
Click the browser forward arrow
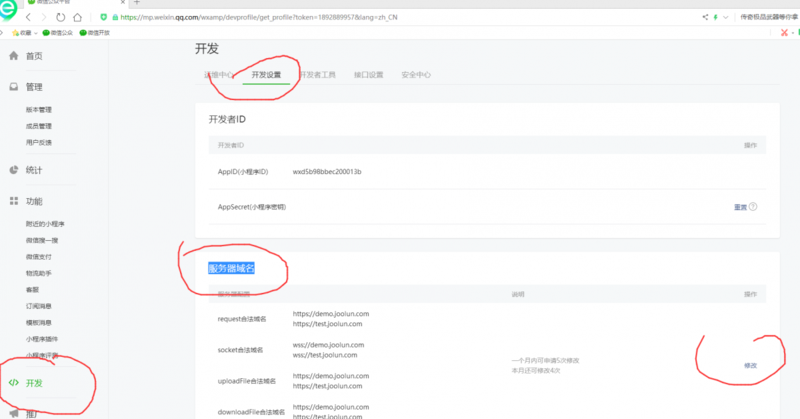pyautogui.click(x=44, y=17)
